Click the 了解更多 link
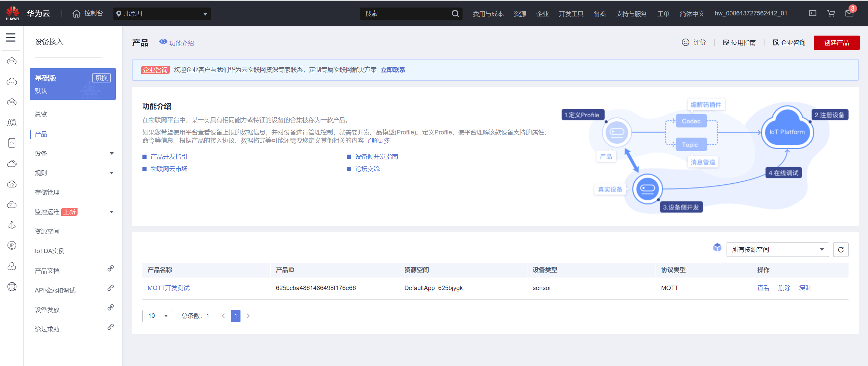The height and width of the screenshot is (366, 868). tap(378, 141)
